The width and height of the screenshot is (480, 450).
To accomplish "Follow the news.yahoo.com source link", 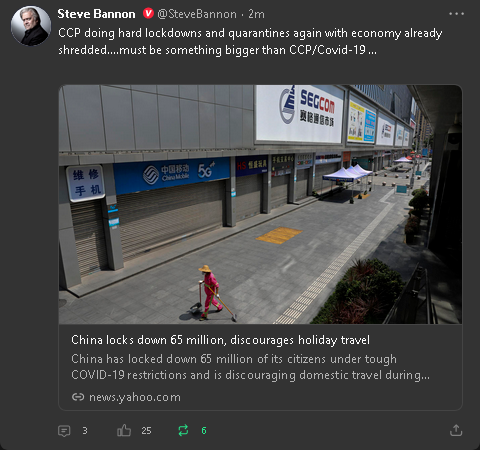I will click(135, 397).
